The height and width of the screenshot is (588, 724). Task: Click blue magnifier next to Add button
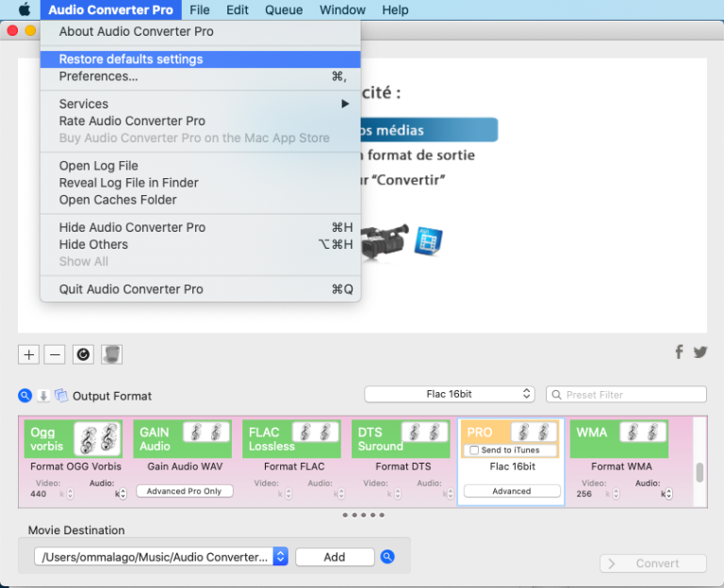(387, 557)
